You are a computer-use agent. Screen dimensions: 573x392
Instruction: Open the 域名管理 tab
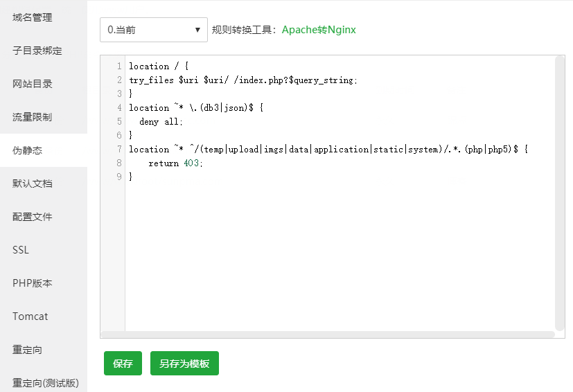tap(32, 17)
